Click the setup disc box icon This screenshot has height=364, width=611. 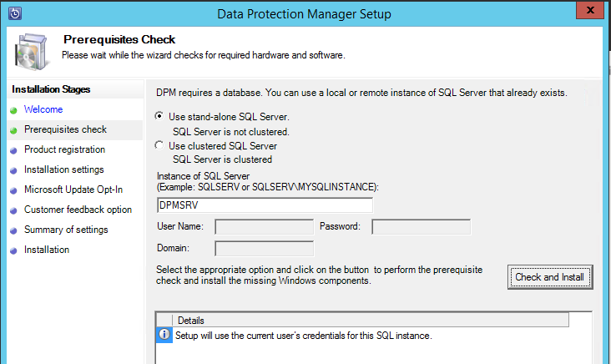[x=32, y=52]
